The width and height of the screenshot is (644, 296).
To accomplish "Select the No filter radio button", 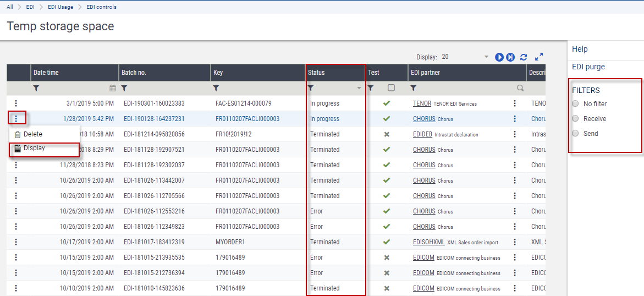I will point(575,104).
